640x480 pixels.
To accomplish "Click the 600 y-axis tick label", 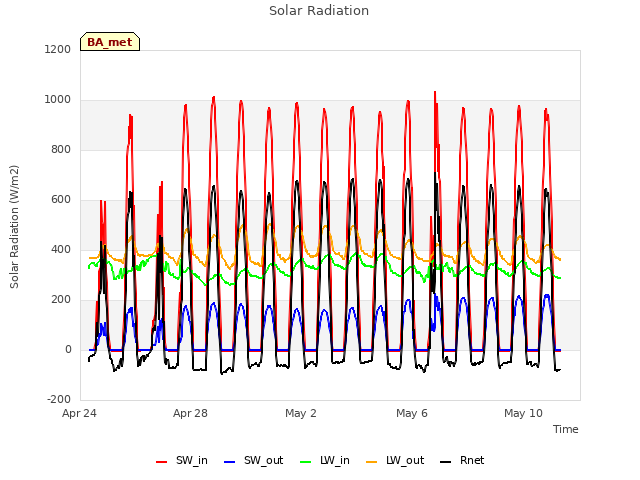I will pos(61,200).
